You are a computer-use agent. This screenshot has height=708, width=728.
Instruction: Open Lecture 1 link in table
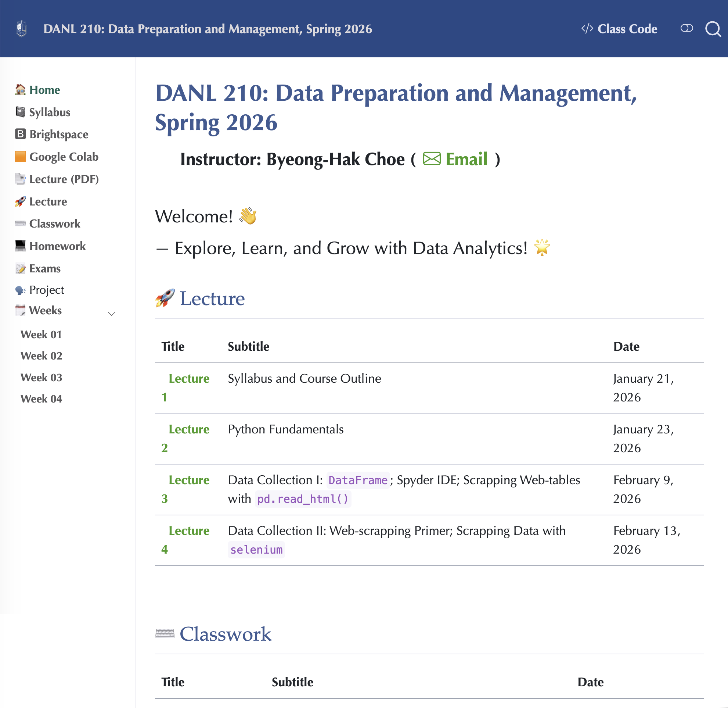(x=189, y=379)
